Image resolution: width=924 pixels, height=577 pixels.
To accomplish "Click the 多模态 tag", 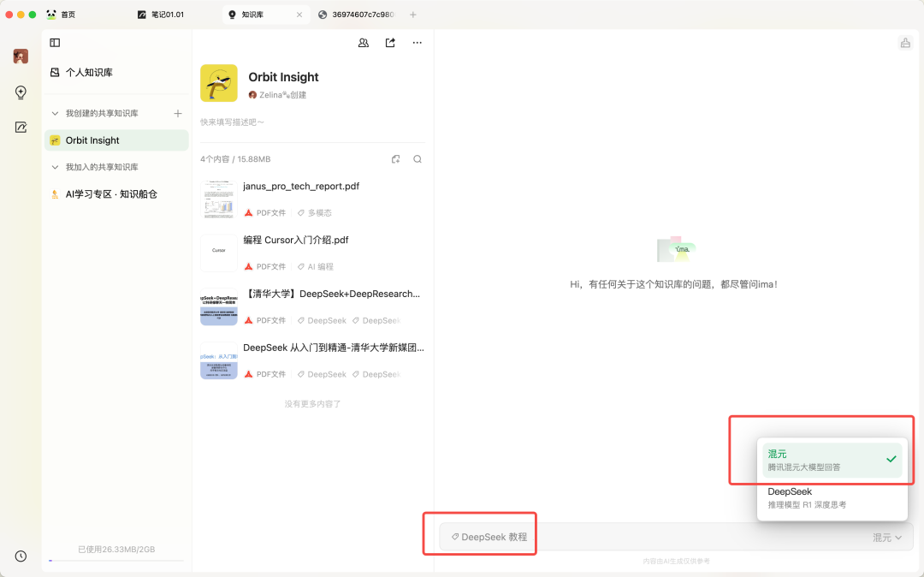I will [315, 213].
